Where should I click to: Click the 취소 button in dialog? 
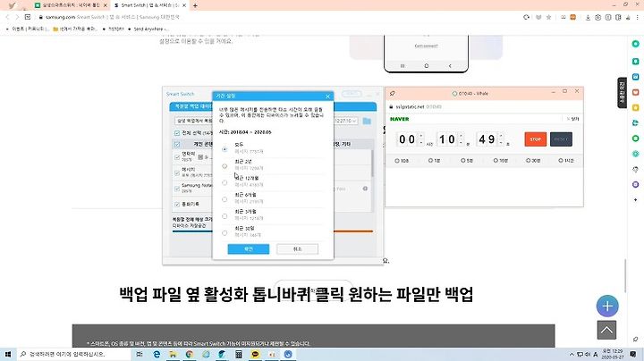point(297,249)
